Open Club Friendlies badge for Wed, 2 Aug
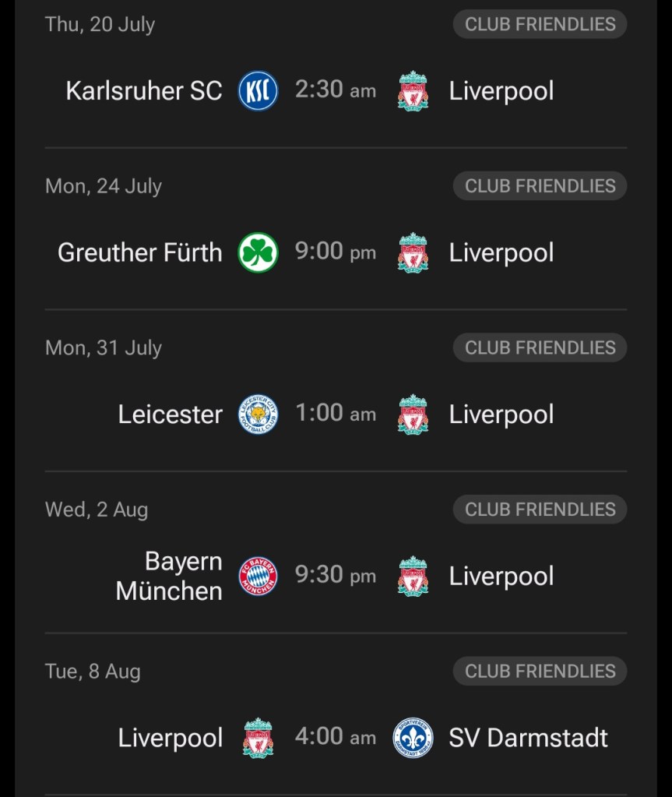This screenshot has width=672, height=797. point(540,510)
